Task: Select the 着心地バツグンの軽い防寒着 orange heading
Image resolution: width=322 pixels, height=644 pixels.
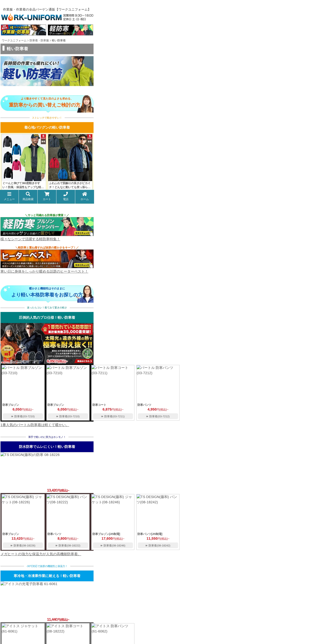Action: click(47, 127)
